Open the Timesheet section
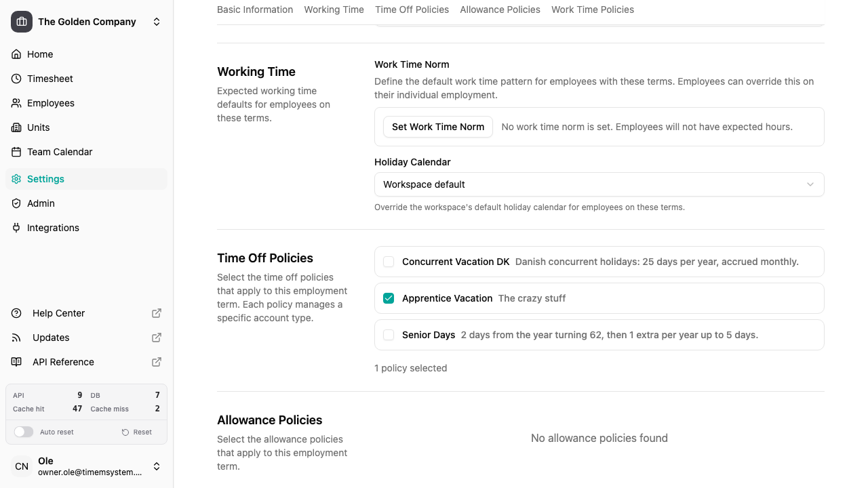Image resolution: width=868 pixels, height=488 pixels. pos(50,78)
